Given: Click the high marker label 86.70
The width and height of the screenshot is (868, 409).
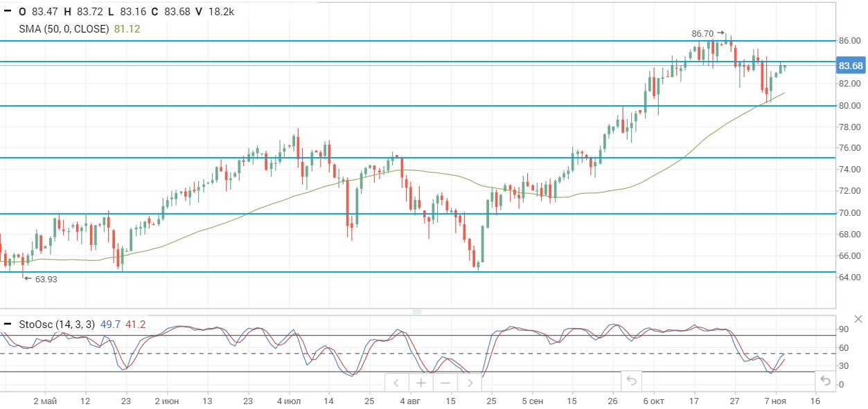Looking at the screenshot, I should pyautogui.click(x=703, y=33).
